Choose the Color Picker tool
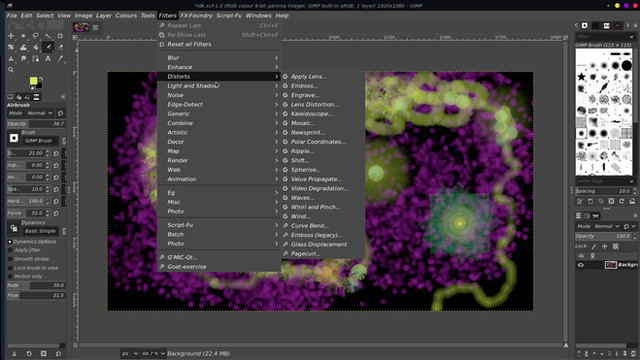Viewport: 640px width, 360px height. pos(60,58)
